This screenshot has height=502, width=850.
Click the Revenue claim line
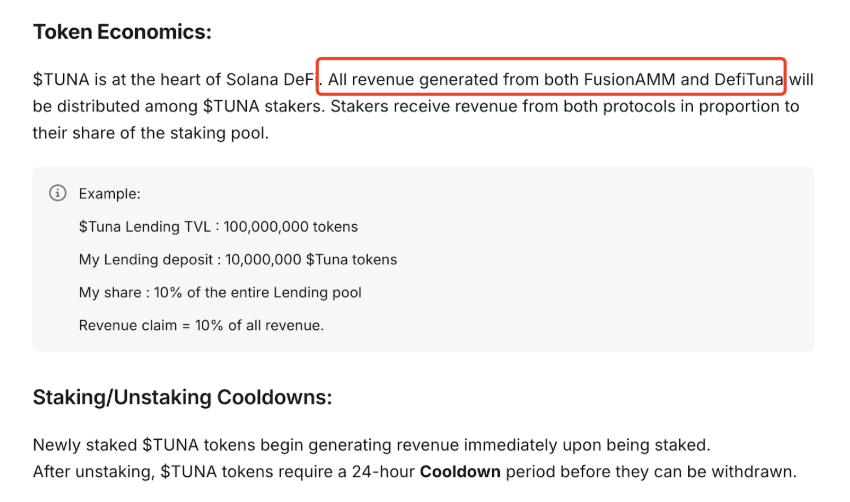pyautogui.click(x=201, y=325)
